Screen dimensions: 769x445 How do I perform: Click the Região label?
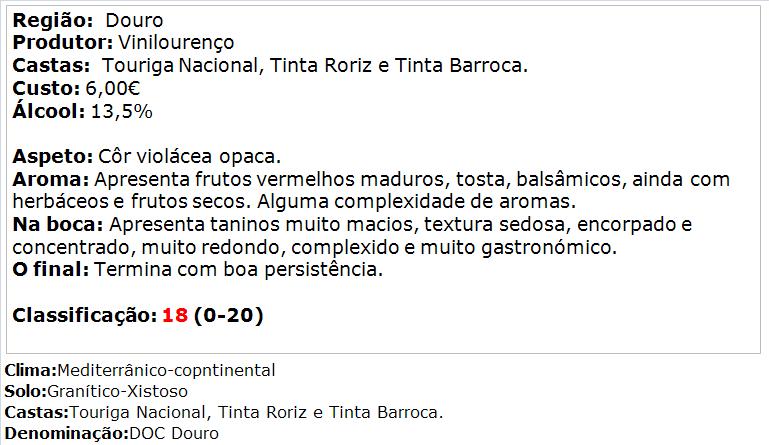click(52, 21)
